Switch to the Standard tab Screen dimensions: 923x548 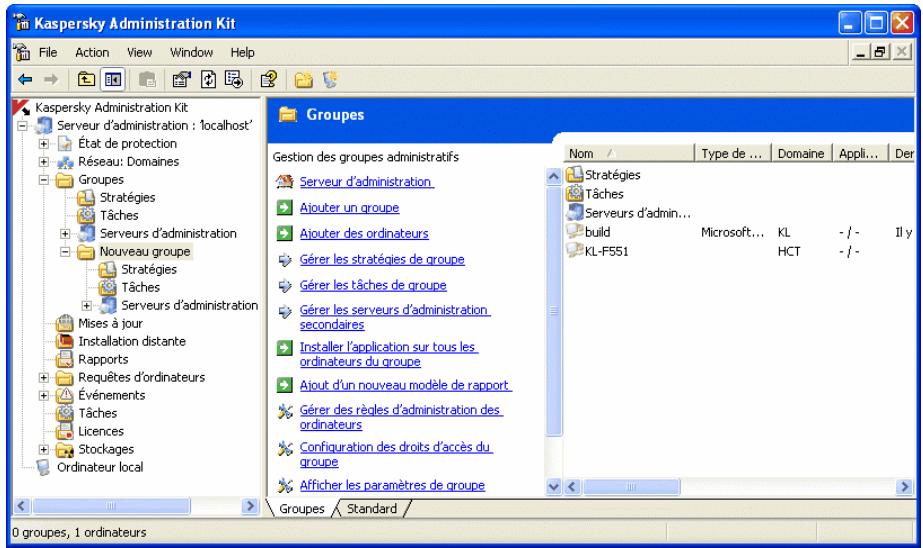tap(371, 509)
